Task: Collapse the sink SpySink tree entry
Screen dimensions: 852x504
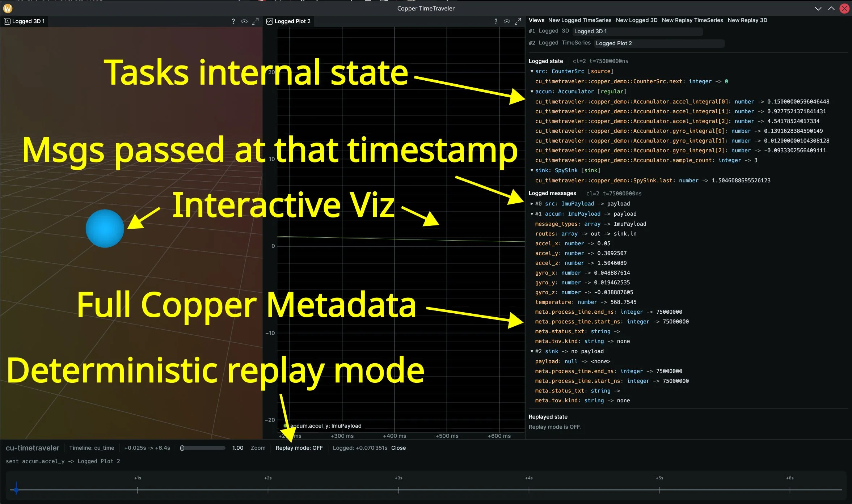Action: [x=531, y=170]
